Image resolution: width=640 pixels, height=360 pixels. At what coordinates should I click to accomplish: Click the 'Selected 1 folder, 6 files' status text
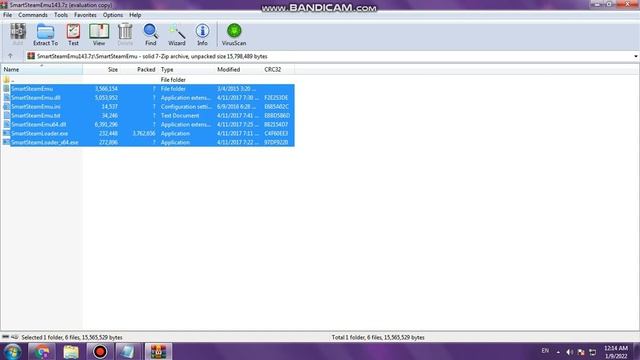(x=72, y=338)
